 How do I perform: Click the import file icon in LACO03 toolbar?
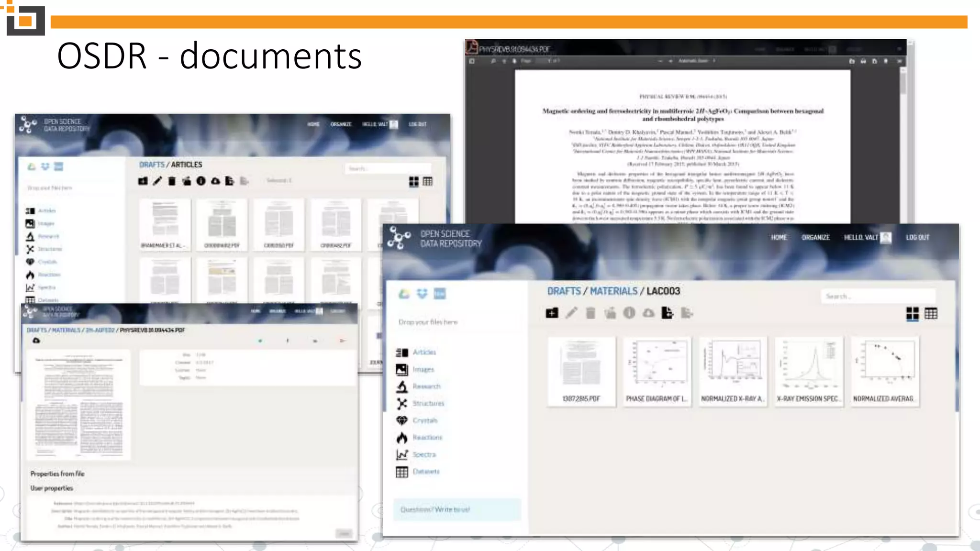point(667,313)
